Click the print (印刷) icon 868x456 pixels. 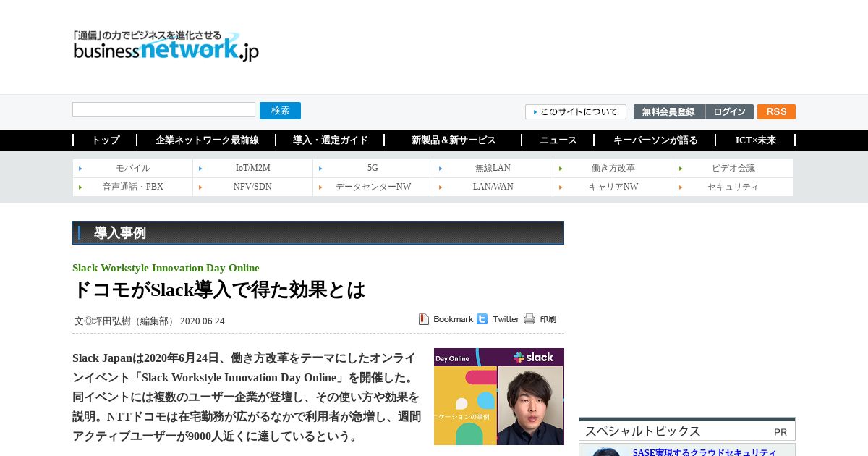540,319
